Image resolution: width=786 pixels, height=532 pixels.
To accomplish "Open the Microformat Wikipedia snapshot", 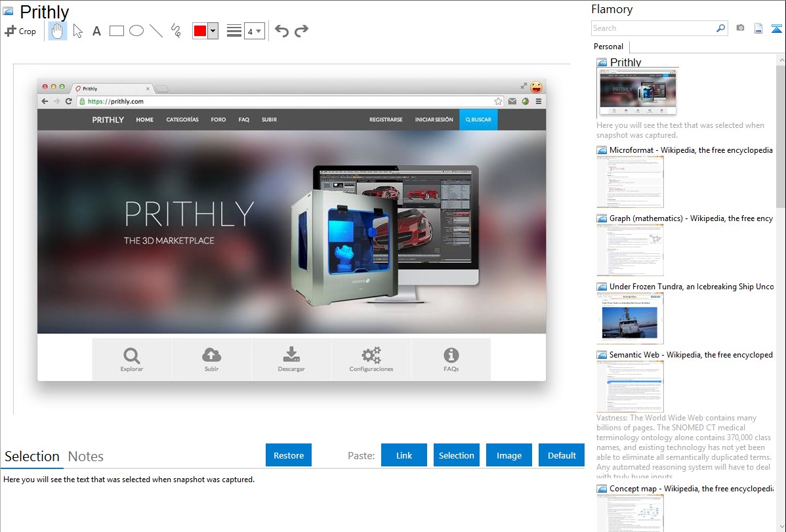I will [x=691, y=150].
